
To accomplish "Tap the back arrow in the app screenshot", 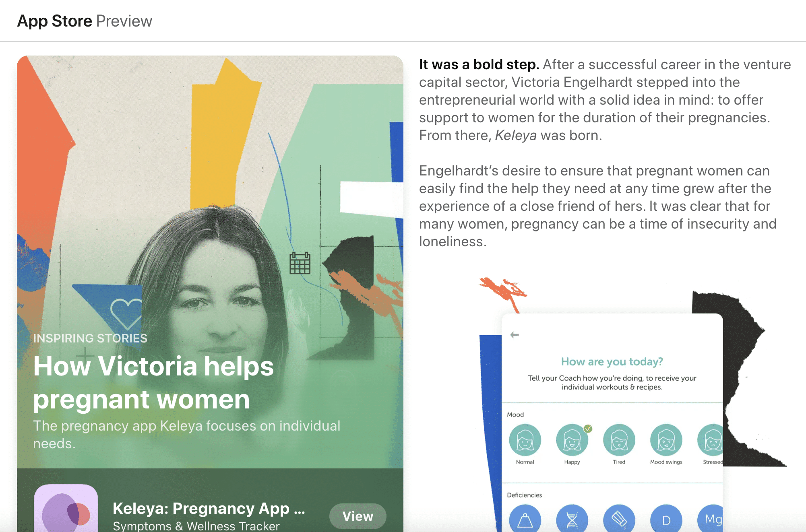I will [x=515, y=335].
